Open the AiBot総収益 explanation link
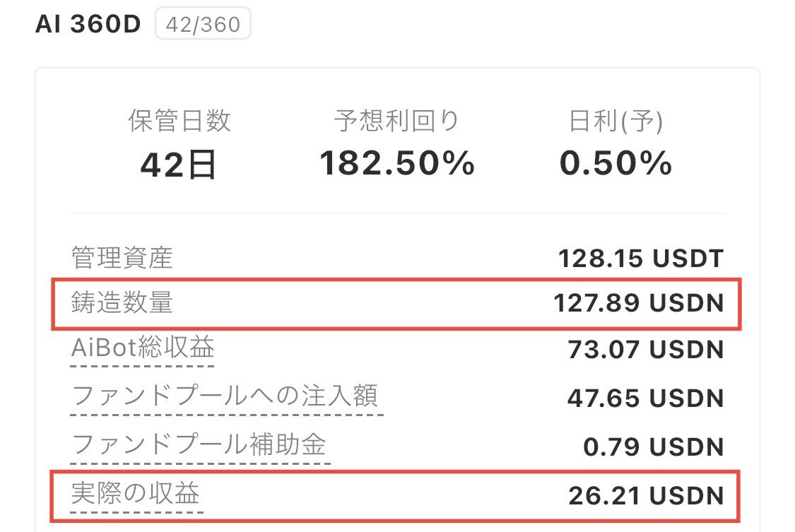Image resolution: width=795 pixels, height=532 pixels. click(143, 348)
